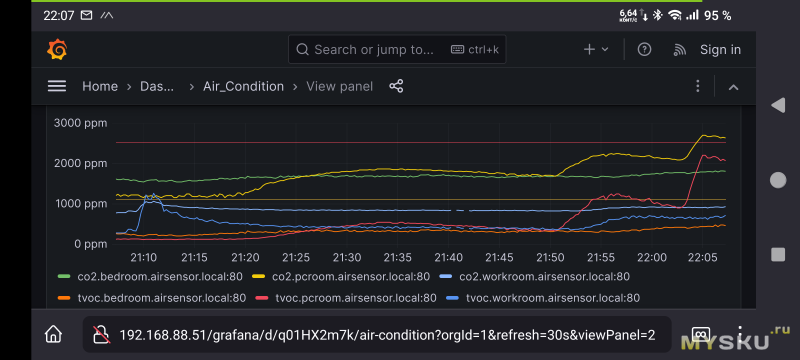Open color picker for co2.pcroom yellow swatch
This screenshot has height=360, width=800.
259,276
